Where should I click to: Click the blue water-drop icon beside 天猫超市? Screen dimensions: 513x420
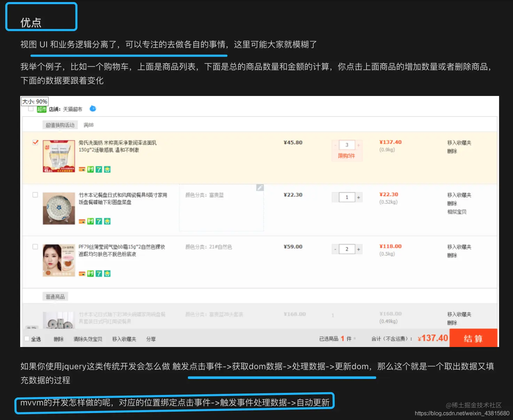93,108
